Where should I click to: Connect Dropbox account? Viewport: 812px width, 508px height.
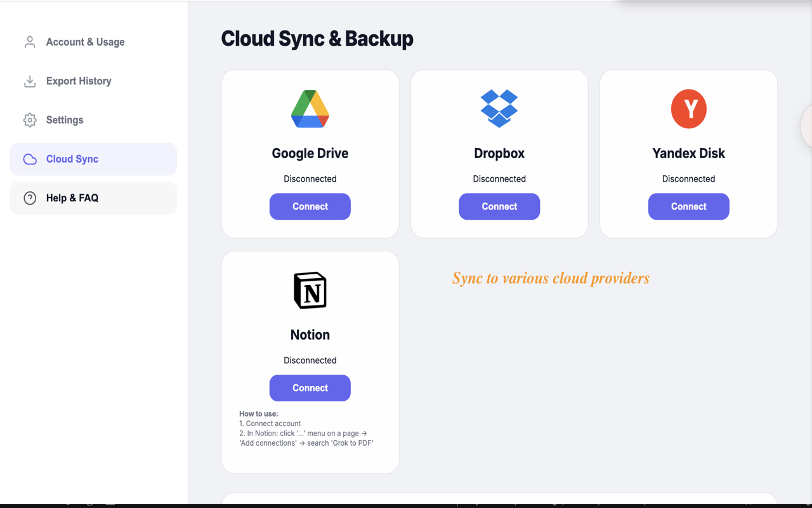pyautogui.click(x=499, y=206)
